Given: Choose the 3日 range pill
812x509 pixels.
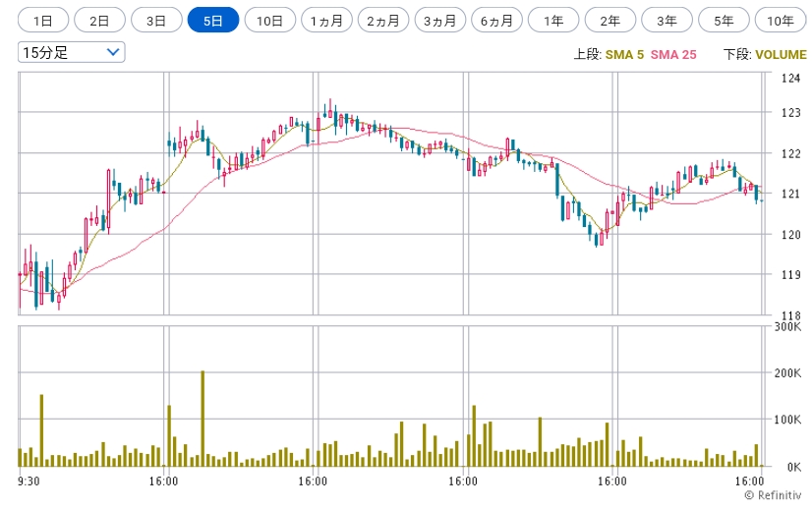Looking at the screenshot, I should pos(156,21).
